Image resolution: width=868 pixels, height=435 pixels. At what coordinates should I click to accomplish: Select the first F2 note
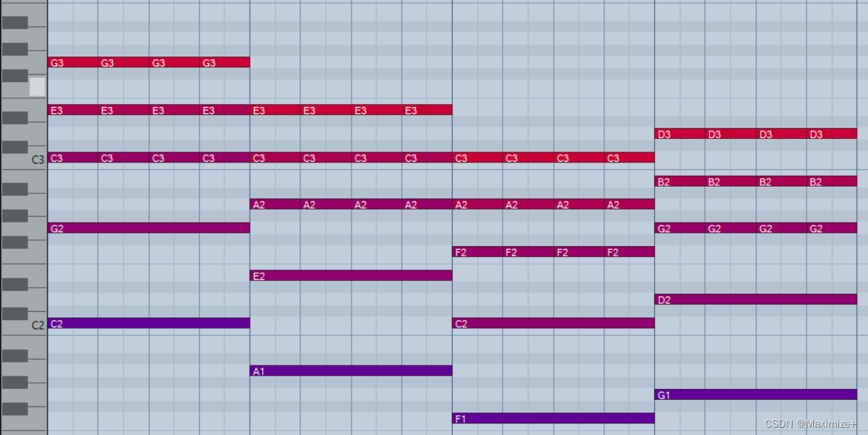pos(478,252)
